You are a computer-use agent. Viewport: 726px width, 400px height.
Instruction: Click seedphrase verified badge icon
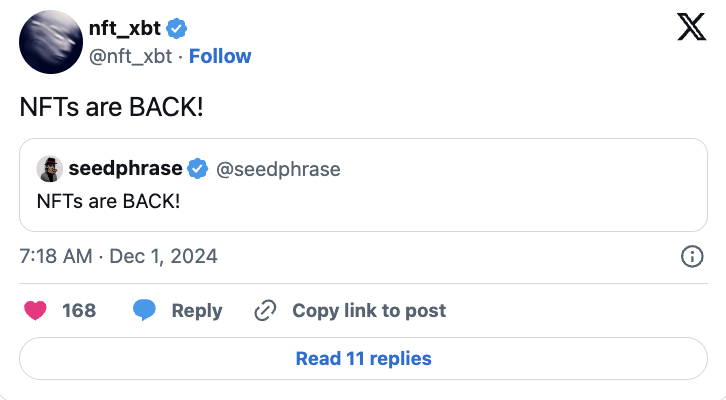click(x=199, y=169)
